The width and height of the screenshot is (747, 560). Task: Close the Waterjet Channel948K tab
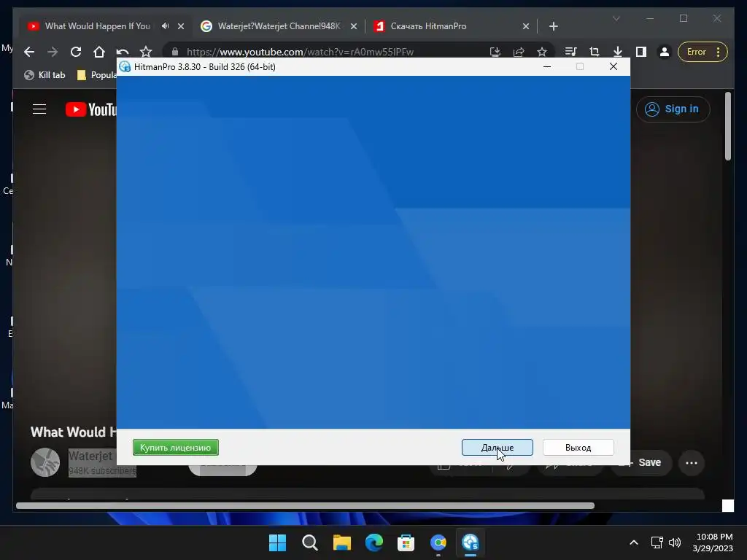354,26
